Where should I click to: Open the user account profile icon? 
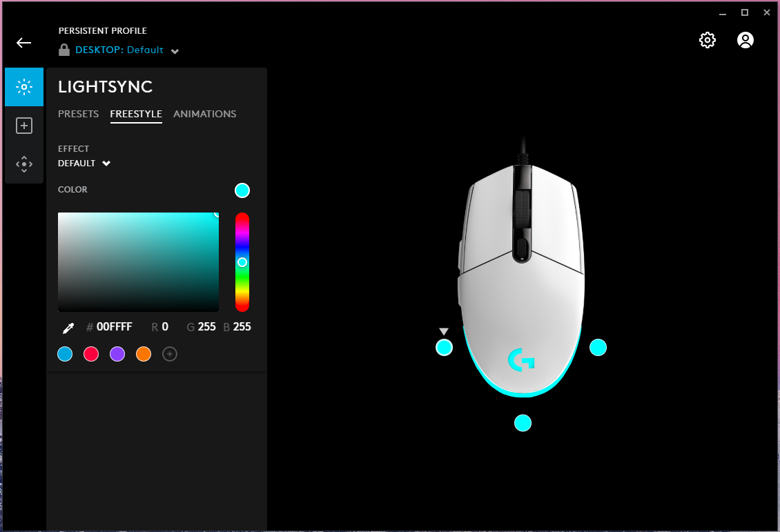pyautogui.click(x=745, y=40)
